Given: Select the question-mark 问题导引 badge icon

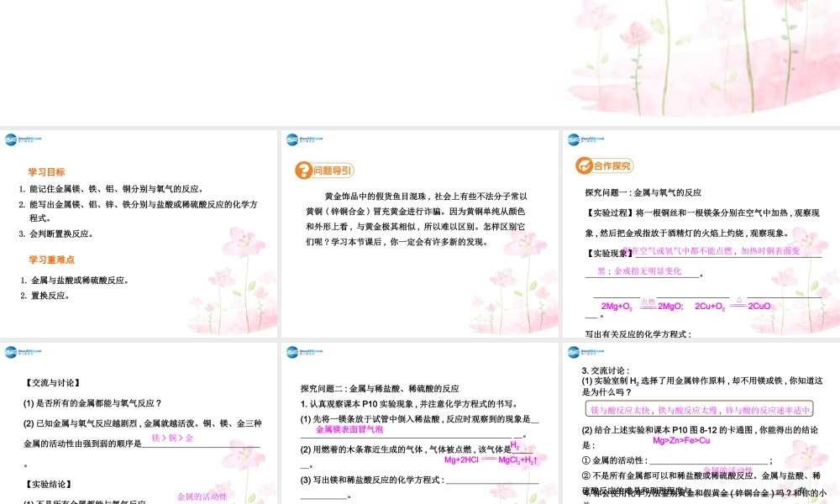Looking at the screenshot, I should [302, 168].
